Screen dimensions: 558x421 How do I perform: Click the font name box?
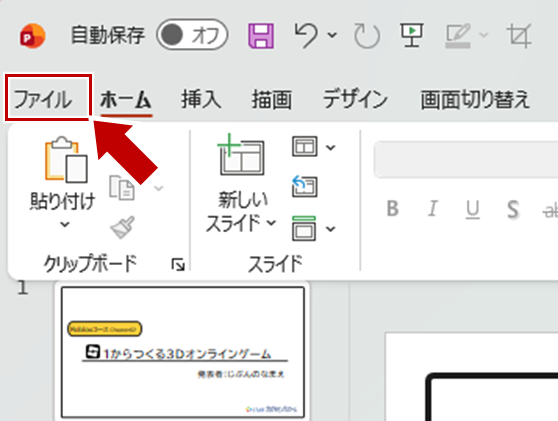(466, 159)
